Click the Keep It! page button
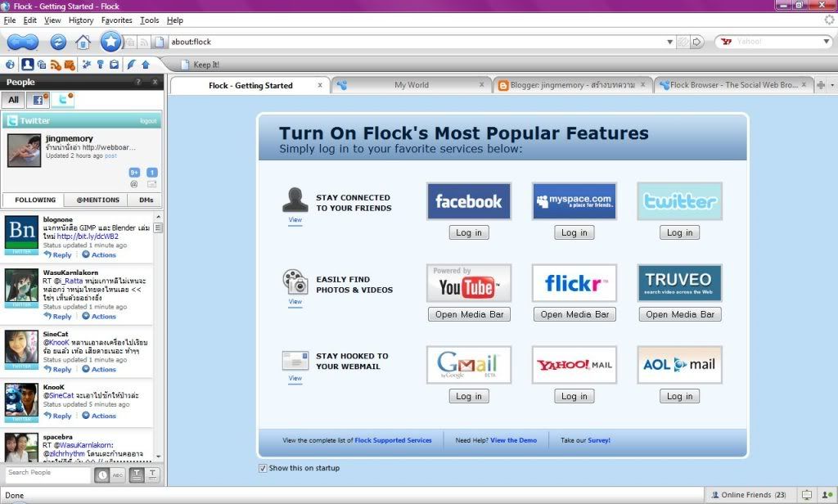The height and width of the screenshot is (504, 838). [x=200, y=65]
